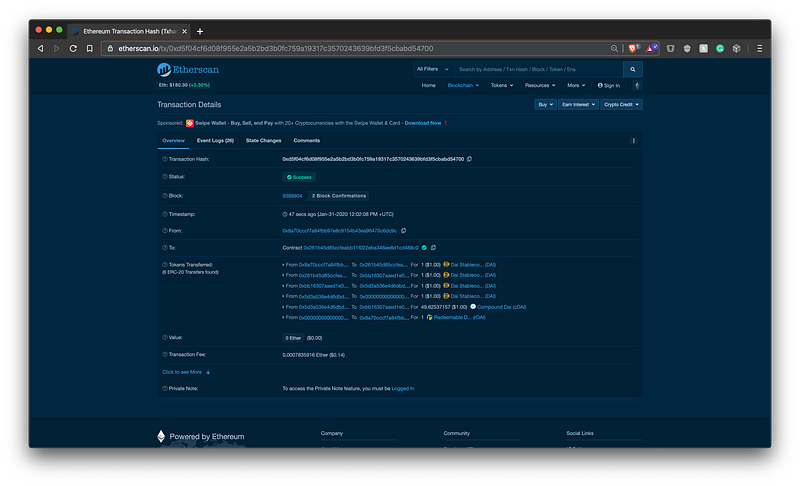Click the Compound Dai token icon
Screen dimensions: 800x486
click(x=473, y=306)
